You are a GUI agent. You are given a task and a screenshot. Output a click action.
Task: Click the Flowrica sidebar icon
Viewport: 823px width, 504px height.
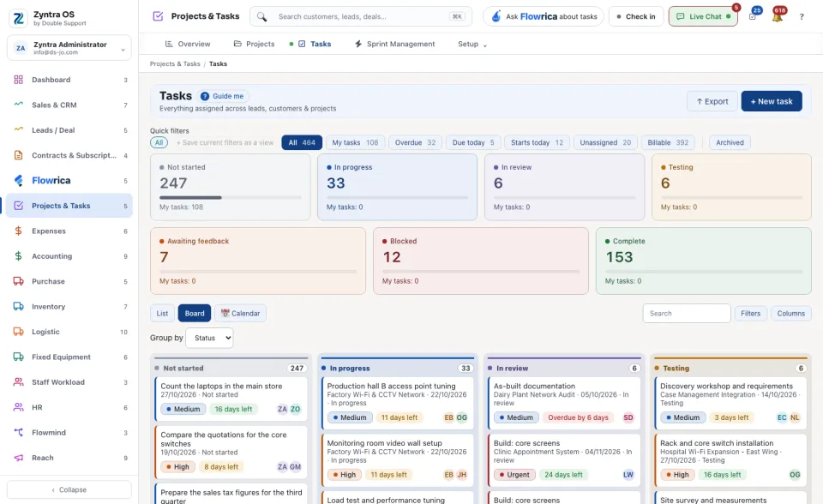[18, 181]
